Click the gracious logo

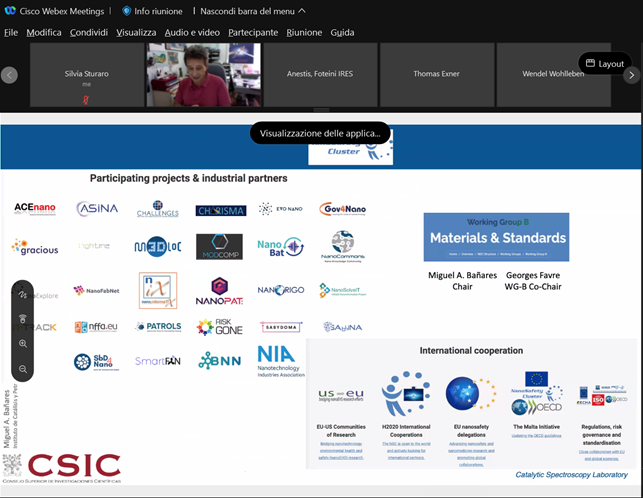coord(35,247)
